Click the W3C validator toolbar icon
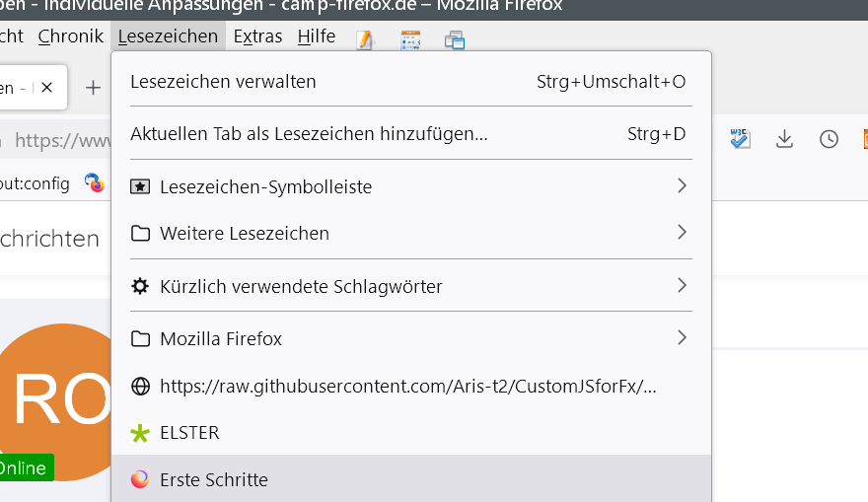Viewport: 868px width, 502px height. click(740, 139)
